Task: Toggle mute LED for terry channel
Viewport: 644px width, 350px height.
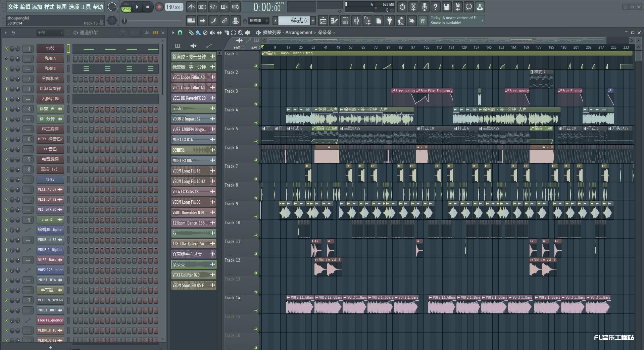Action: [6, 180]
